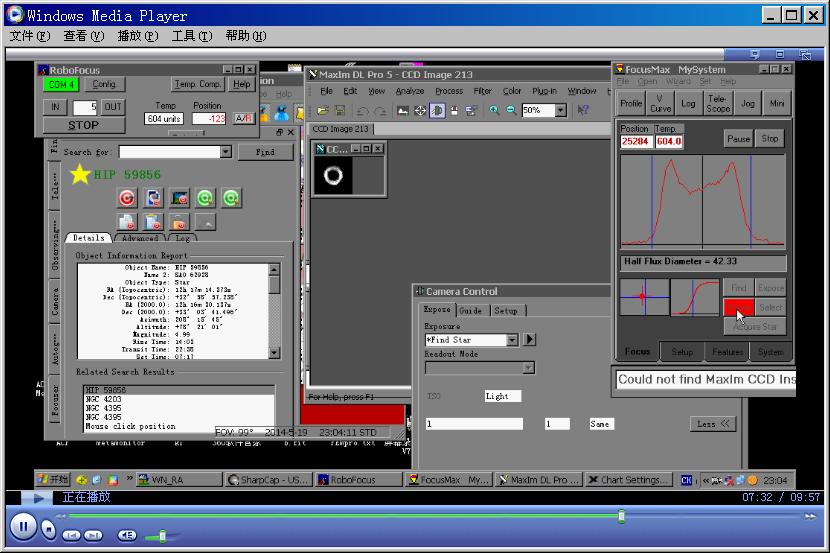Open the Analyze menu in MaxIm DL
Viewport: 830px width, 553px height.
(410, 91)
